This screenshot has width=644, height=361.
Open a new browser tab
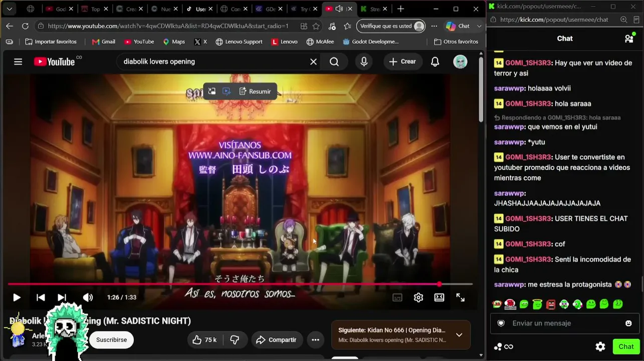point(400,9)
